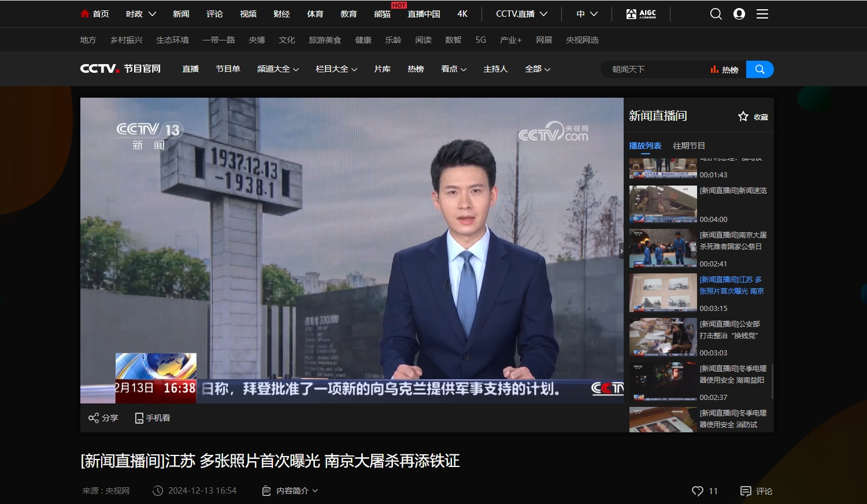Click the 手机看 mobile view icon
This screenshot has height=504, width=867.
point(139,418)
